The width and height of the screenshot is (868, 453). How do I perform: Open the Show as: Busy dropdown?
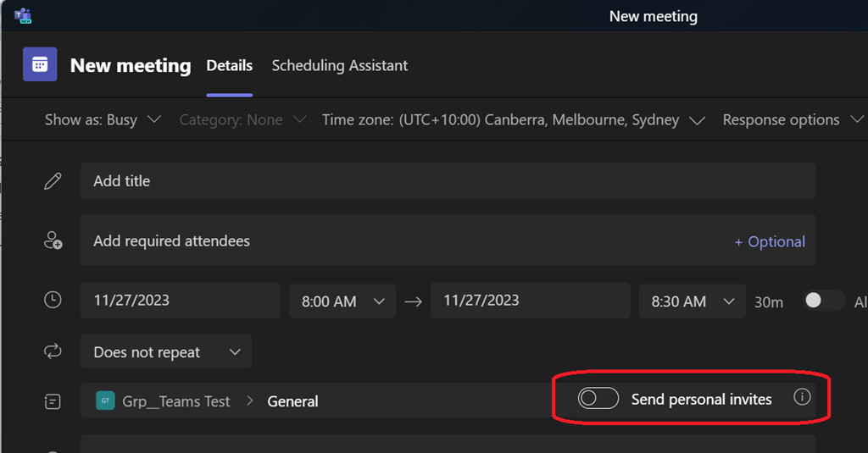pyautogui.click(x=103, y=120)
